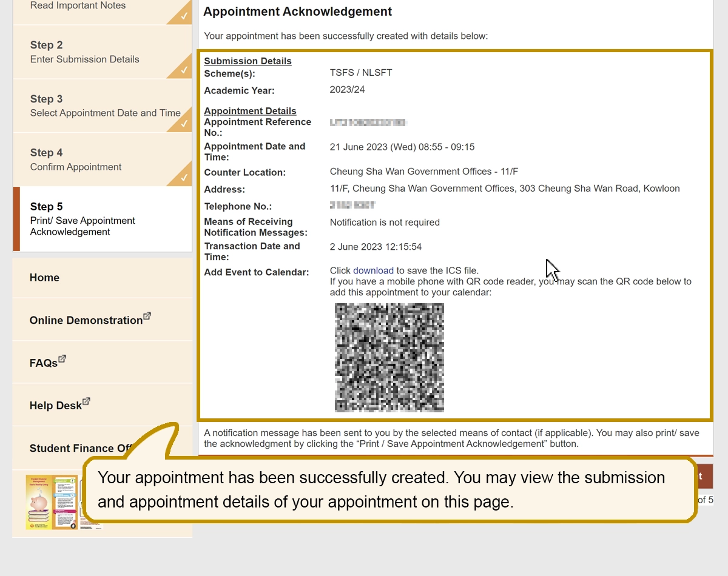728x576 pixels.
Task: Click transaction time 2 June 2023 12:15:54
Action: coord(376,247)
